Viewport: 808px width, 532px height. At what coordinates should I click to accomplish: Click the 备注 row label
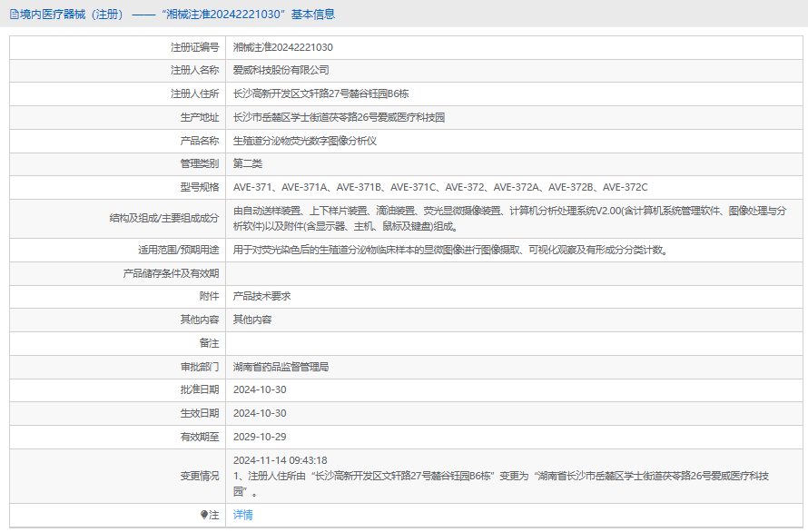point(209,343)
